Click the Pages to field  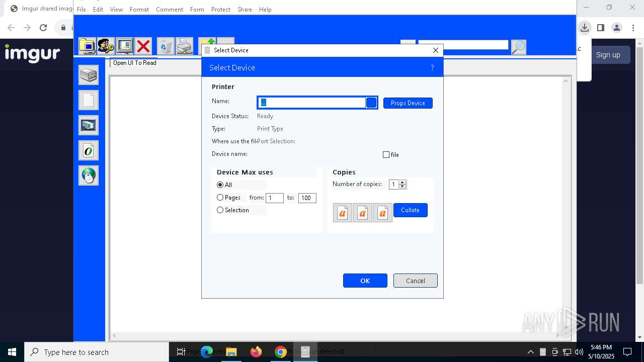(307, 198)
